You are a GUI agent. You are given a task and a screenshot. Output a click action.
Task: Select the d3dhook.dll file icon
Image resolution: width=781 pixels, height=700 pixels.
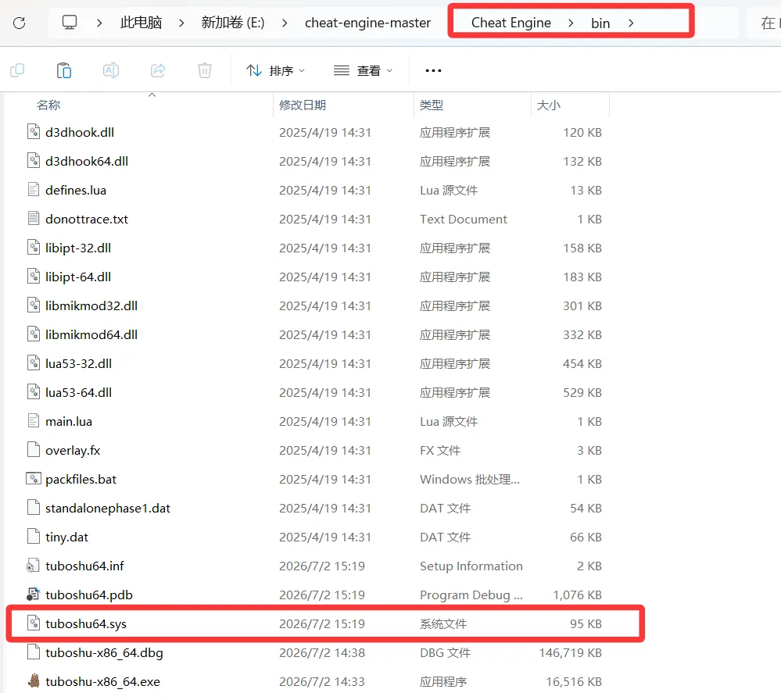tap(34, 132)
